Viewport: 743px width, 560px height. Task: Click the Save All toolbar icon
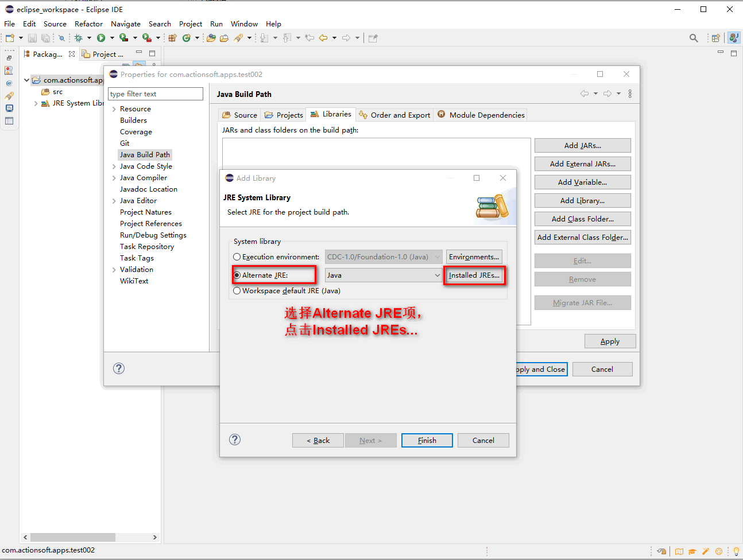[x=46, y=38]
